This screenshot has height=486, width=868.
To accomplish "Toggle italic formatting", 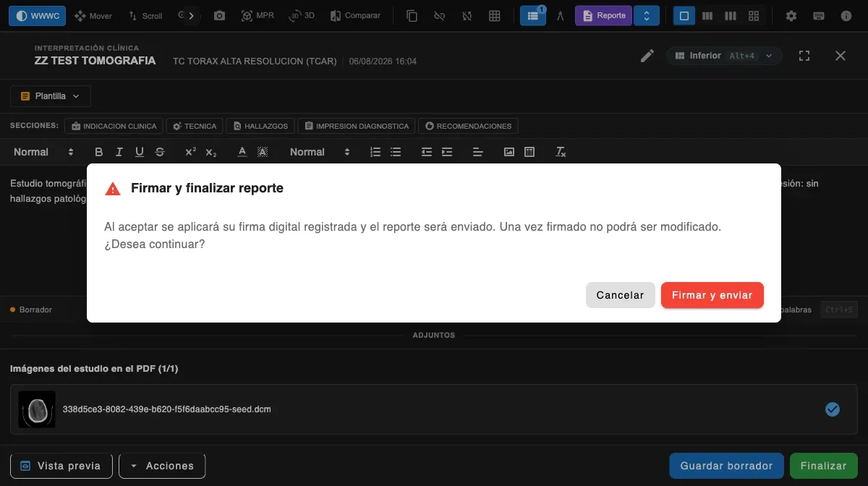I will pos(119,152).
